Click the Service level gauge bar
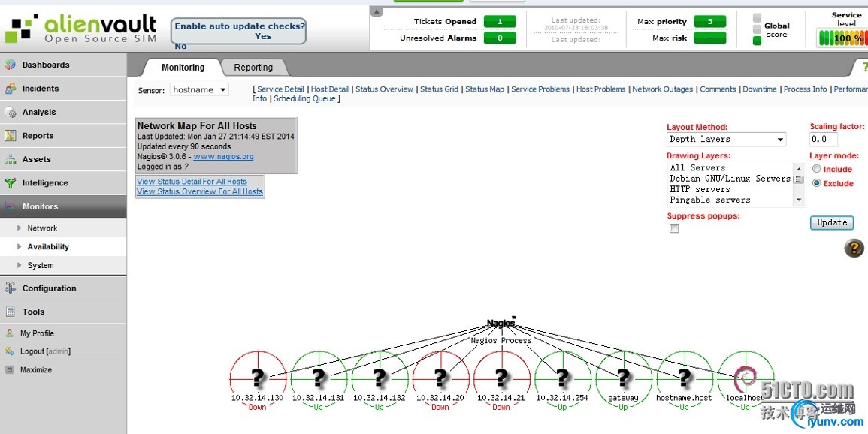 coord(842,38)
